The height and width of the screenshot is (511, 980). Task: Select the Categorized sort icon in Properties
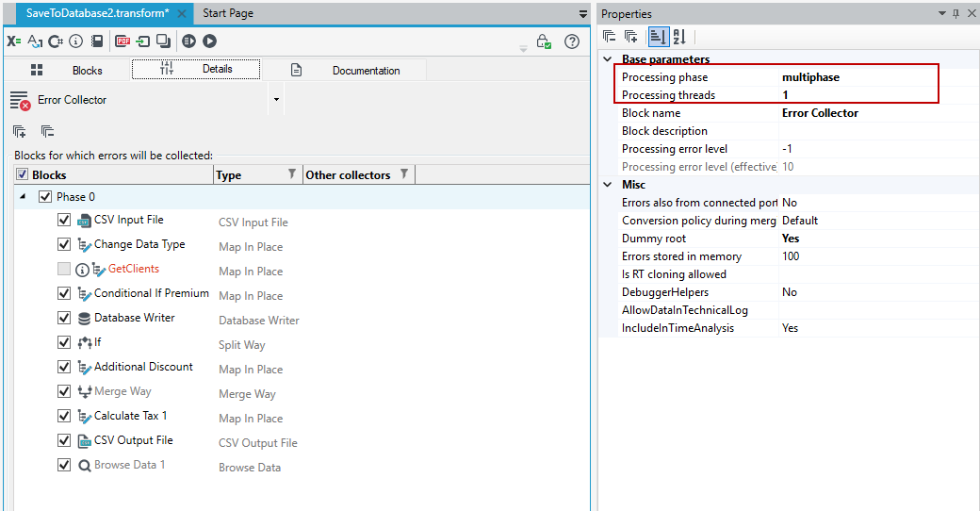[658, 37]
